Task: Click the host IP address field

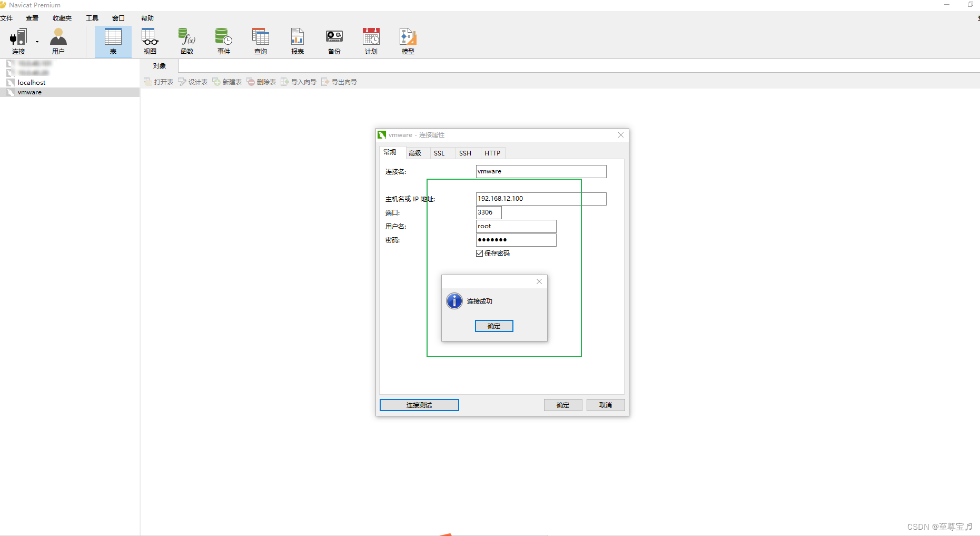Action: (x=541, y=199)
